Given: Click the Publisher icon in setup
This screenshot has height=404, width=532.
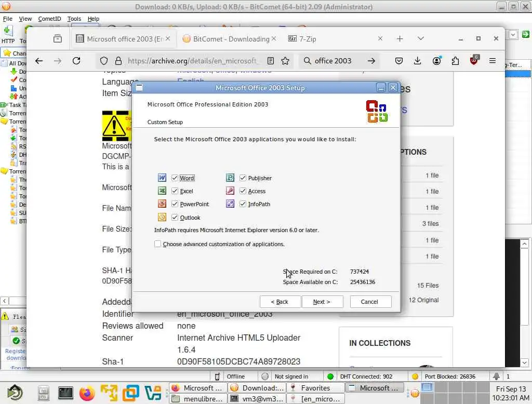Looking at the screenshot, I should pos(230,178).
